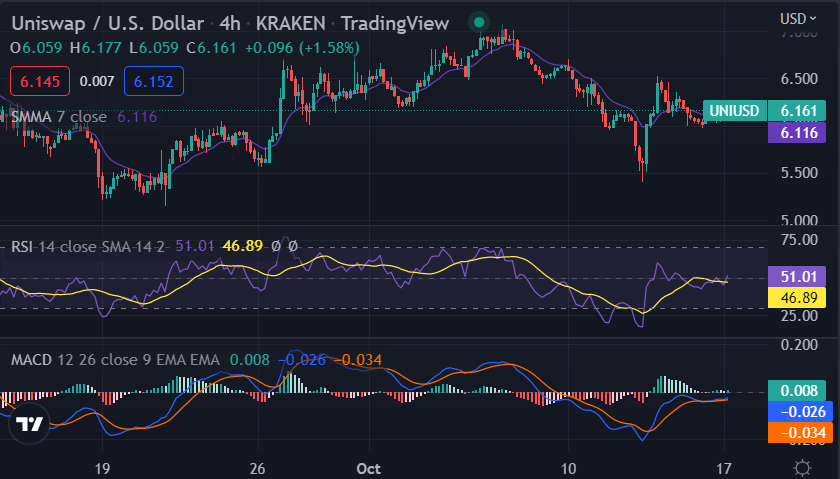The image size is (840, 479).
Task: Click the SMMA value 6.116 in legend
Action: (137, 117)
